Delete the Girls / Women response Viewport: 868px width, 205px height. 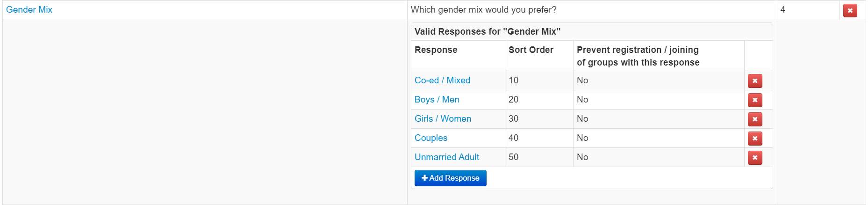click(x=755, y=119)
